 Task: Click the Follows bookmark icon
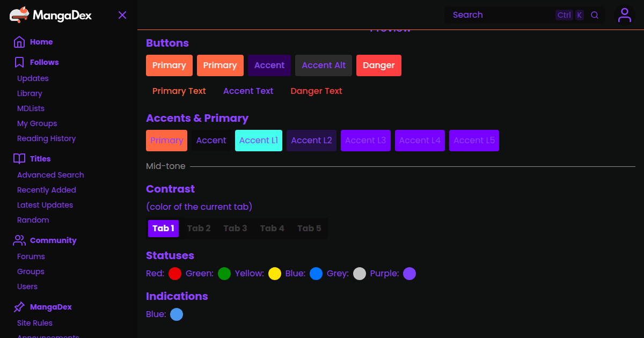[19, 62]
